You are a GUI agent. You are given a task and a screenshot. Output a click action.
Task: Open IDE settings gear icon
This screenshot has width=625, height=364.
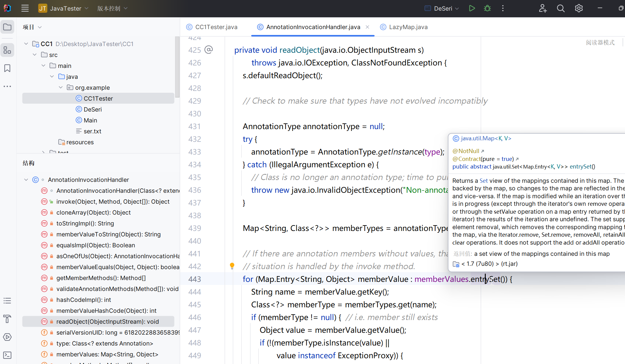(579, 8)
